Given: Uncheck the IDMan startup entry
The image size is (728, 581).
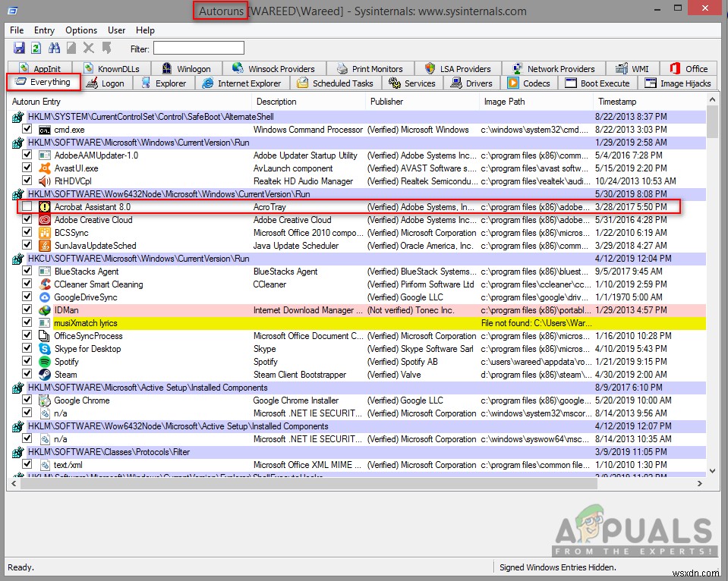Looking at the screenshot, I should 27,309.
